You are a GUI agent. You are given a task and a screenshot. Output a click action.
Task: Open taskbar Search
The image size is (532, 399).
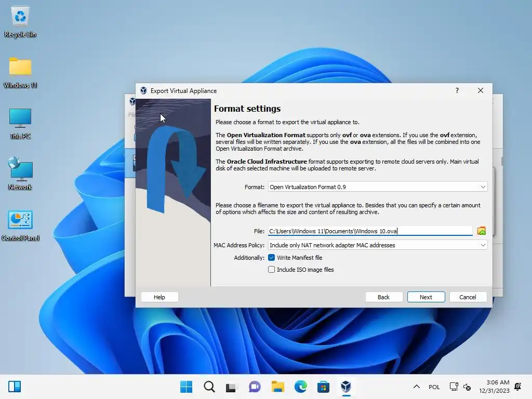[x=209, y=387]
